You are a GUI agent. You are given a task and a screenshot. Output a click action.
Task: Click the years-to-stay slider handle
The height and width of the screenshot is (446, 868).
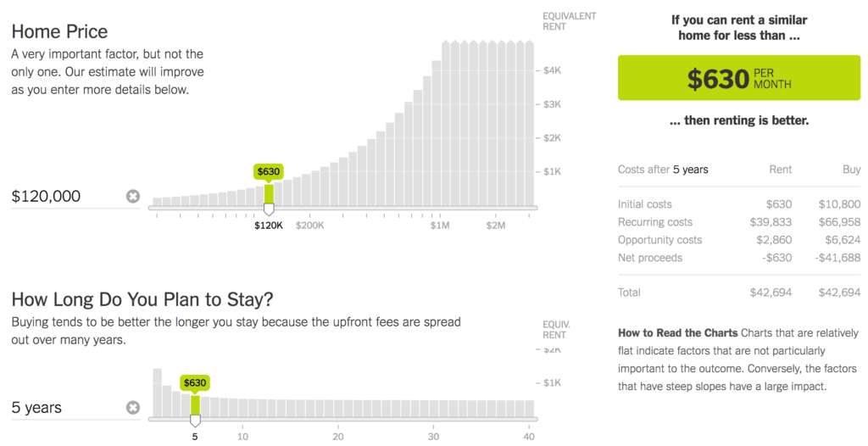coord(195,421)
